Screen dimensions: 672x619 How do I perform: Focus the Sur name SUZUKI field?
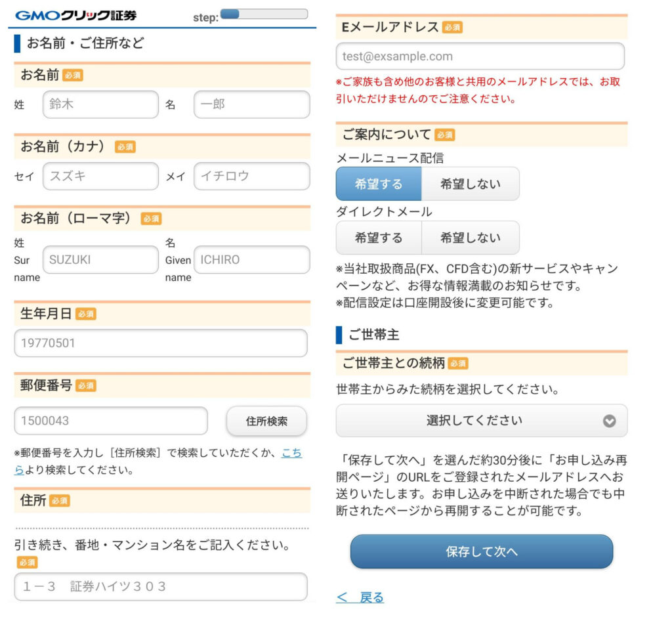tap(100, 260)
